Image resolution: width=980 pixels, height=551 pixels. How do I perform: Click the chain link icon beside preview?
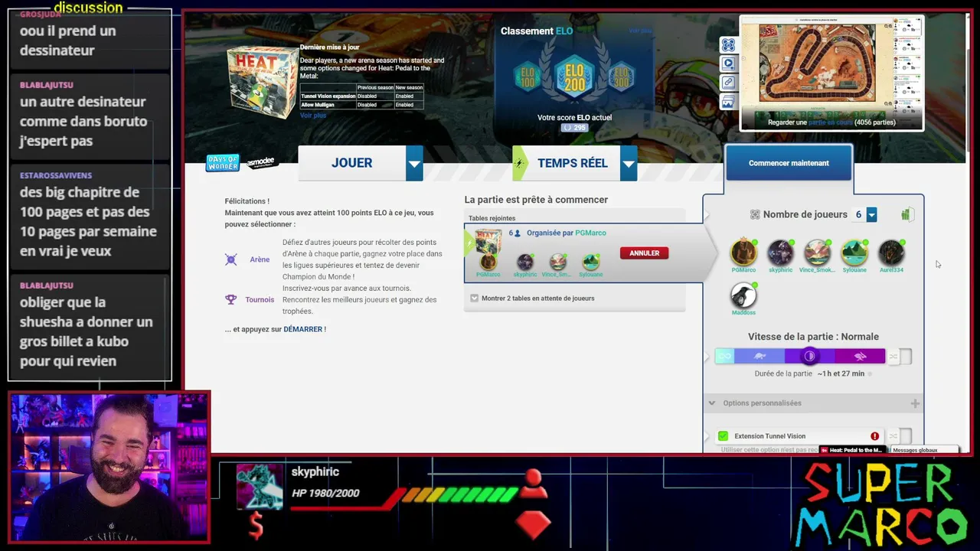pyautogui.click(x=728, y=83)
